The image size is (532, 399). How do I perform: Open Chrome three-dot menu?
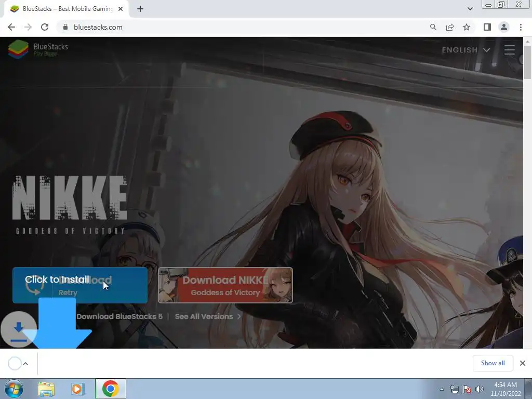pos(521,27)
